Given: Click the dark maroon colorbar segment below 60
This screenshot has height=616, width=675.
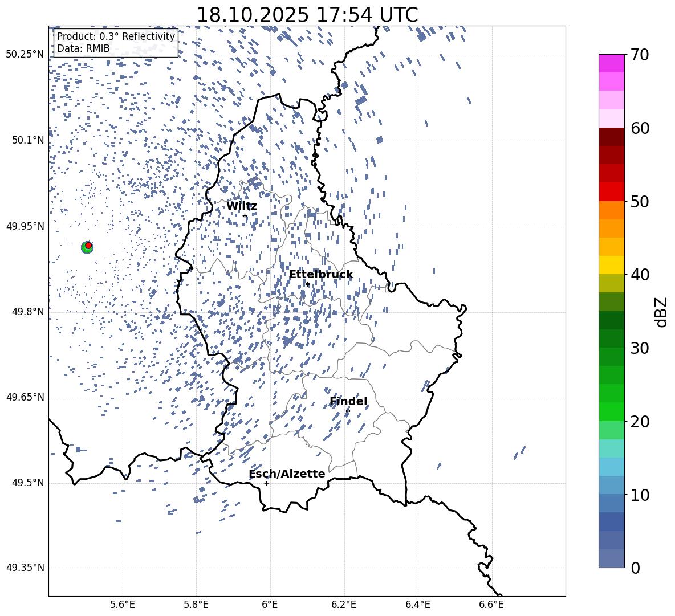Looking at the screenshot, I should pos(612,137).
